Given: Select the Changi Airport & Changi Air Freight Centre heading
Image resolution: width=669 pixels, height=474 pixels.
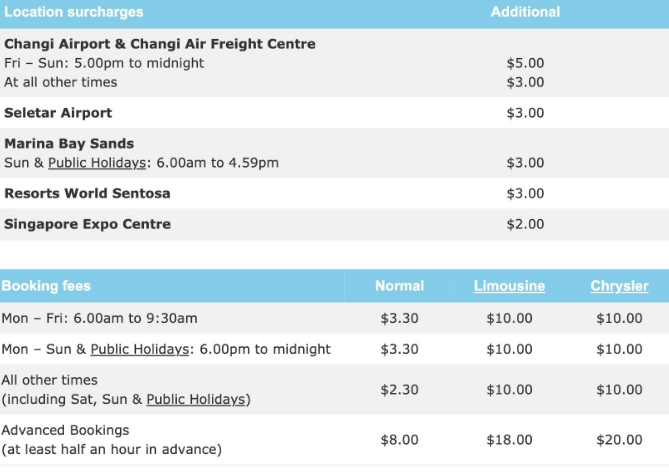Looking at the screenshot, I should 160,44.
